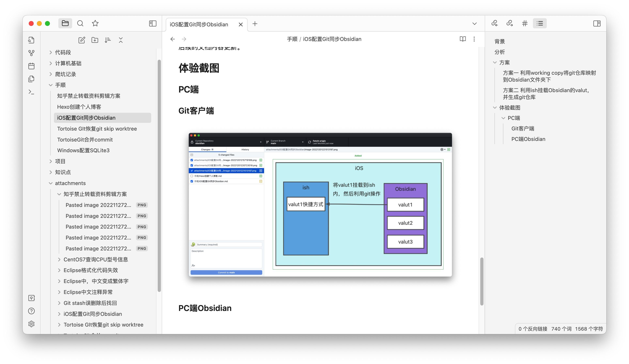
Task: Expand the 爬坑记录 folder
Action: (x=51, y=74)
